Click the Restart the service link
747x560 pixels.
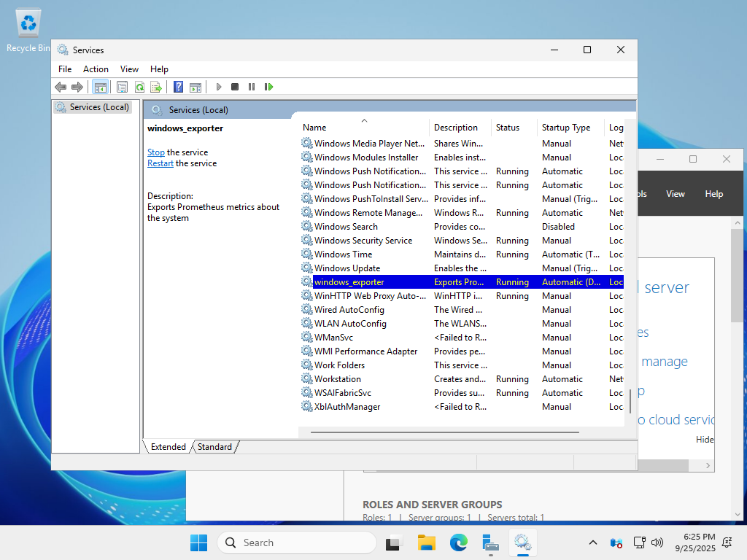[160, 163]
